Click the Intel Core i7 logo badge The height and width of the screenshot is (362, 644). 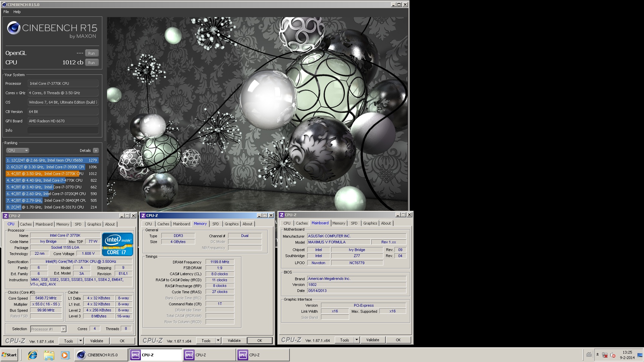(x=117, y=244)
